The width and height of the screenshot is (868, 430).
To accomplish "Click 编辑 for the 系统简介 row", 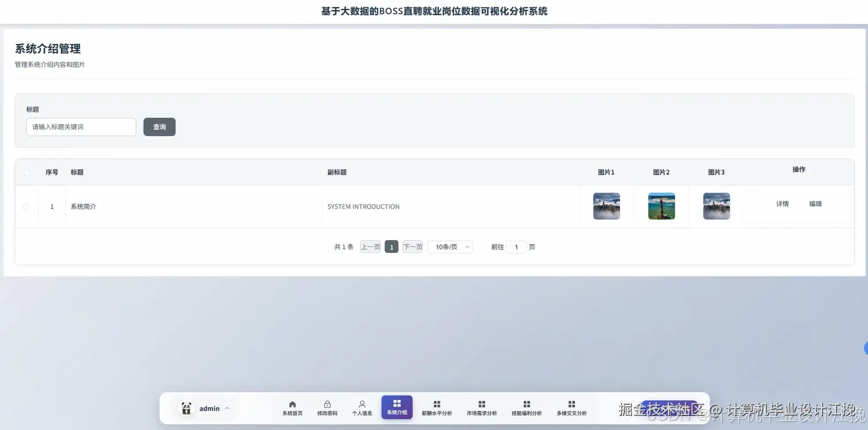I will [x=815, y=204].
